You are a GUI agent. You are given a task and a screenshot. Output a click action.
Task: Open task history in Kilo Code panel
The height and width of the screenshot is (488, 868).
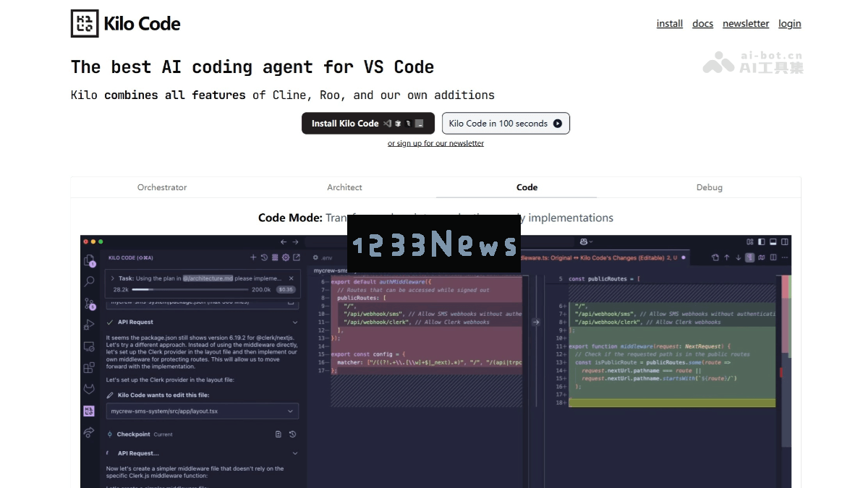click(x=264, y=257)
